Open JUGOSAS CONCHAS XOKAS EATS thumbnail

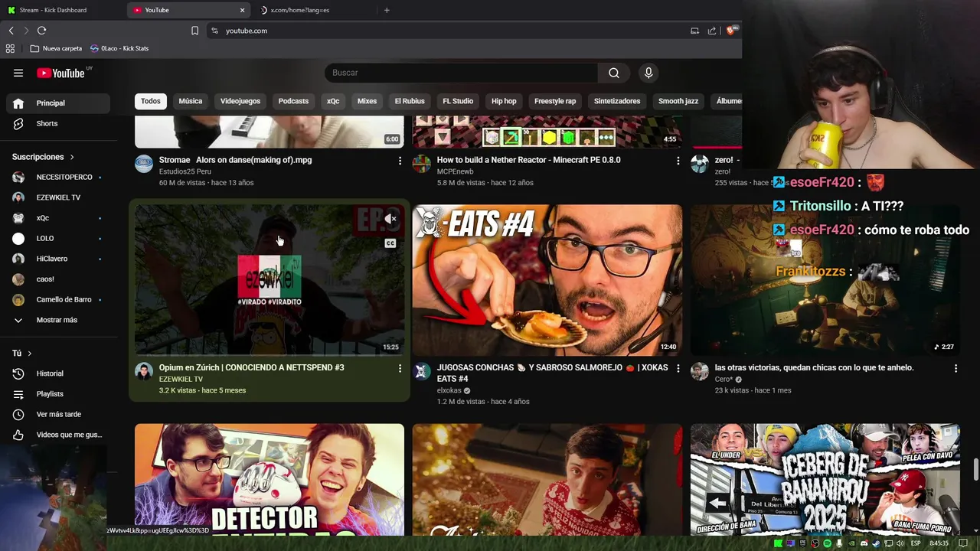(547, 280)
